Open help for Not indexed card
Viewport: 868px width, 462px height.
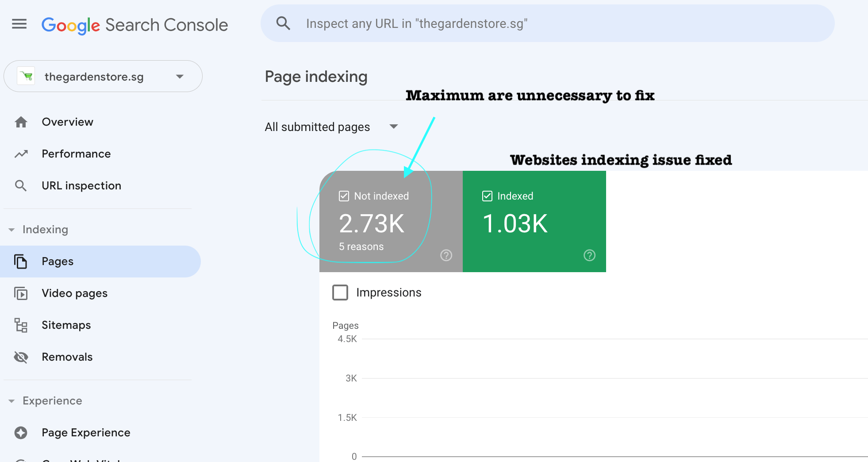tap(446, 255)
